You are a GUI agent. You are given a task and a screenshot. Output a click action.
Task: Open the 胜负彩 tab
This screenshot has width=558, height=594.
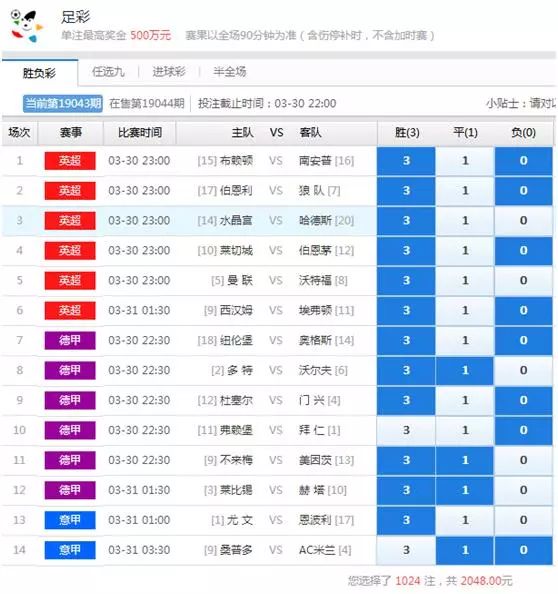coord(39,73)
